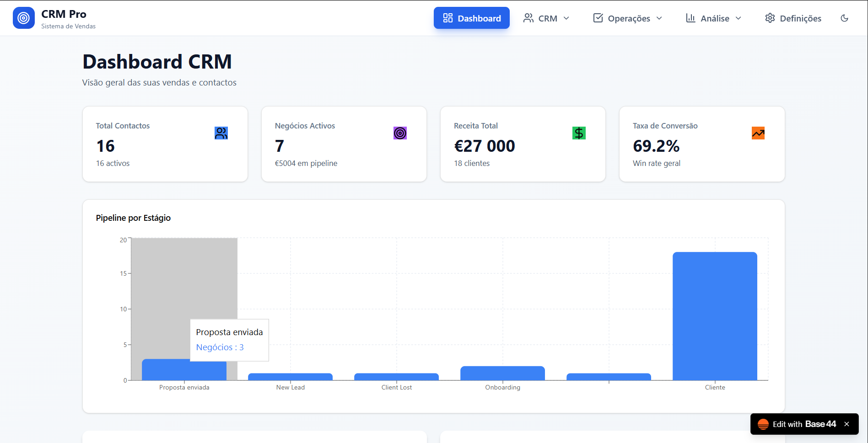Select the Total Contactos value 16
The height and width of the screenshot is (443, 868).
pos(105,146)
